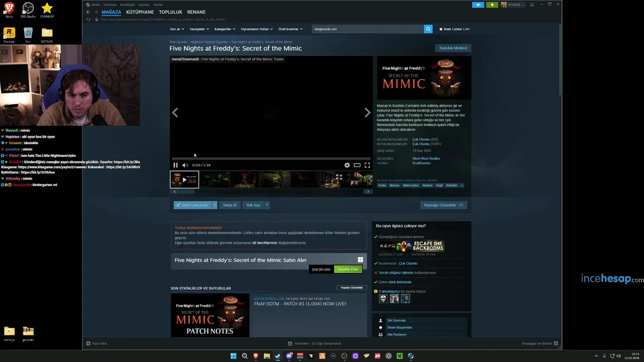Click the Takip Et button
The height and width of the screenshot is (362, 644).
(229, 205)
